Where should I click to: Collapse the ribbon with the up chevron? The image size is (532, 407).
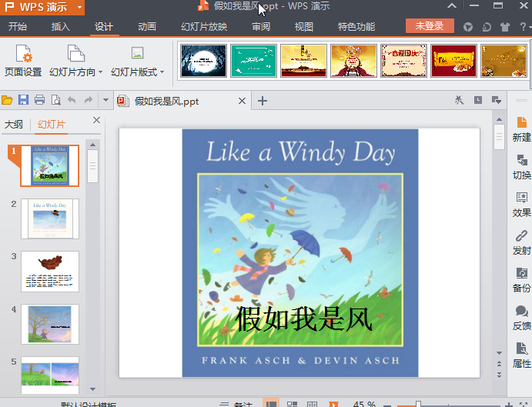click(x=452, y=5)
